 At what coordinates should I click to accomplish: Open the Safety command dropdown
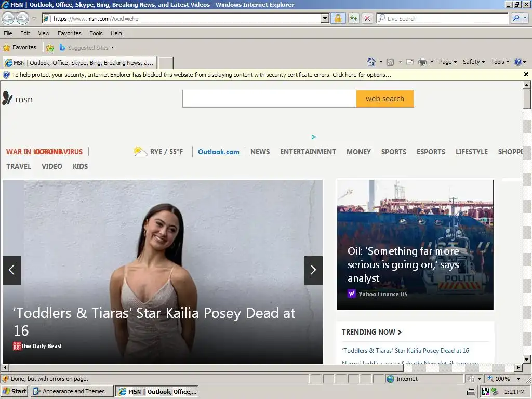tap(474, 62)
